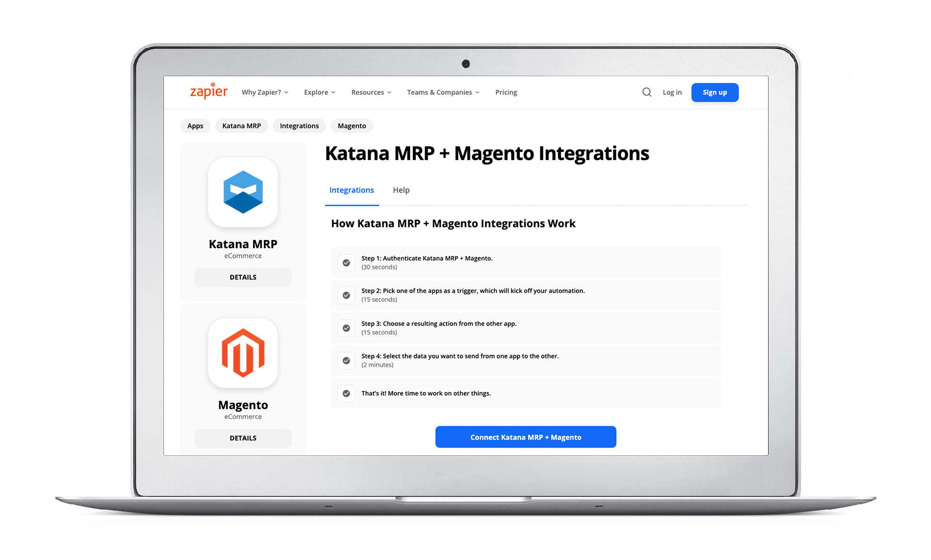The image size is (931, 560).
Task: Click the Katana MRP app logo
Action: point(243,192)
